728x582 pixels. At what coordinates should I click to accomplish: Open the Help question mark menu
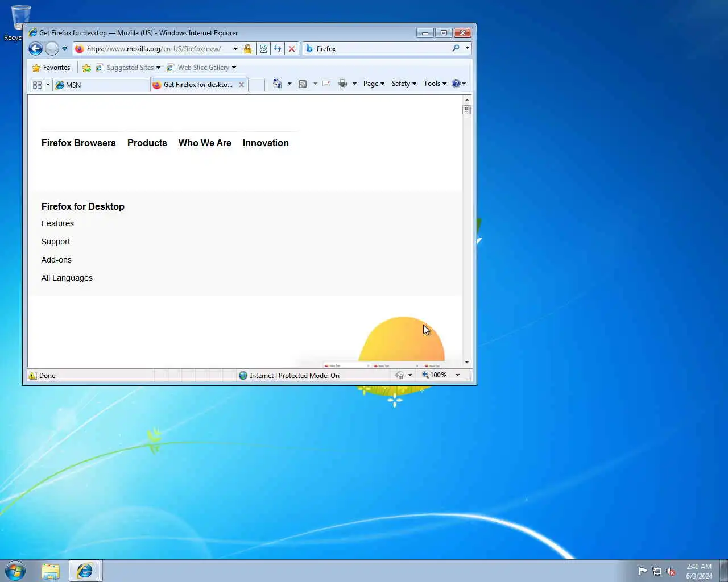[x=458, y=84]
